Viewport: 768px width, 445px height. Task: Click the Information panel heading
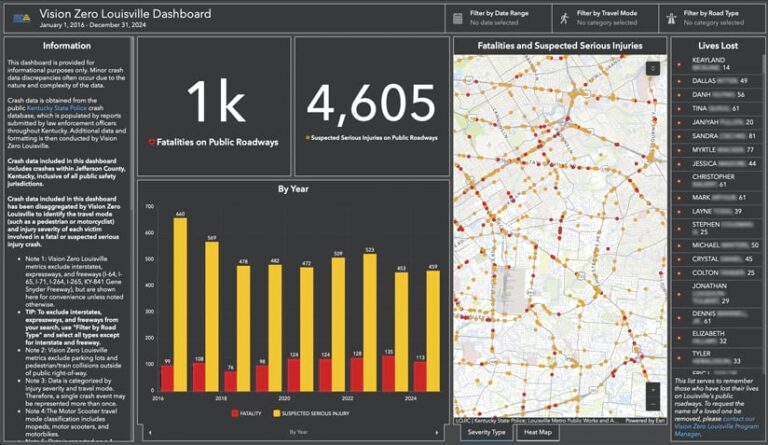click(67, 46)
